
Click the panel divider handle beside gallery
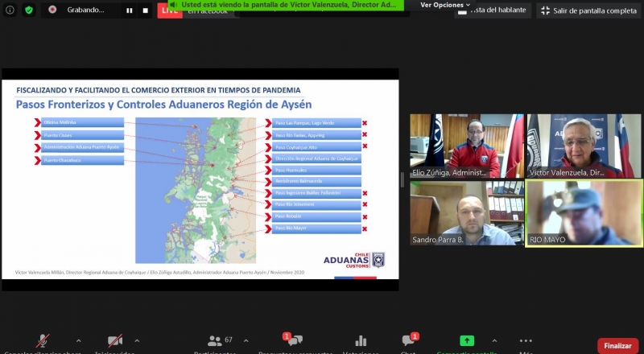[402, 180]
